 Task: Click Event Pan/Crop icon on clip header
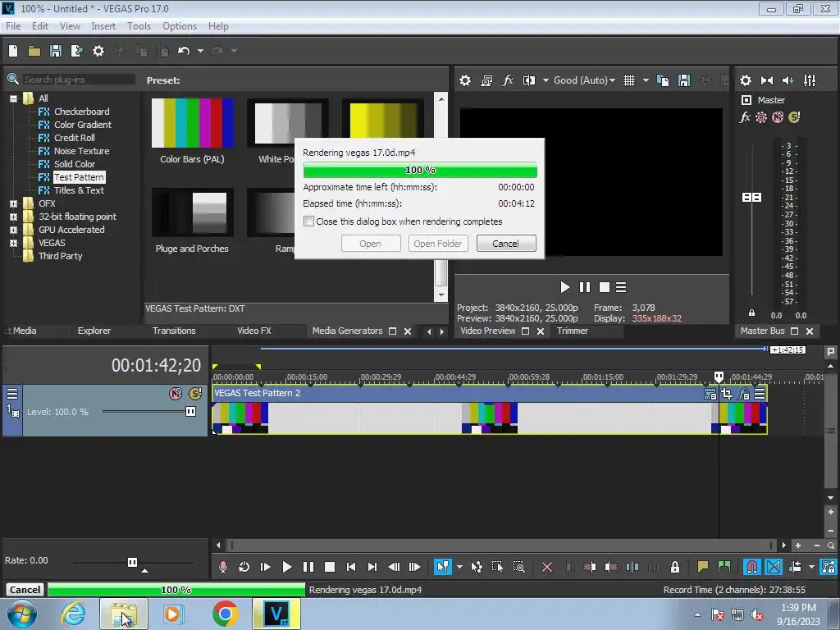click(x=727, y=395)
